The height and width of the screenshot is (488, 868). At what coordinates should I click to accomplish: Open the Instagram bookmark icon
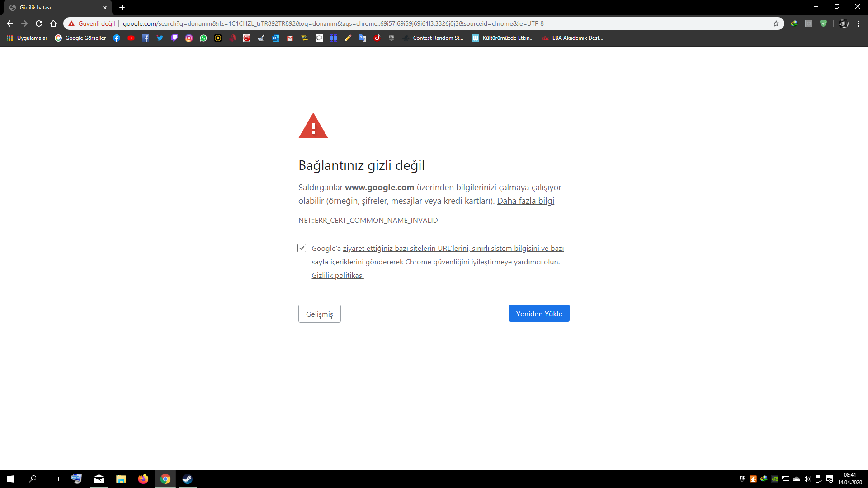pos(189,38)
